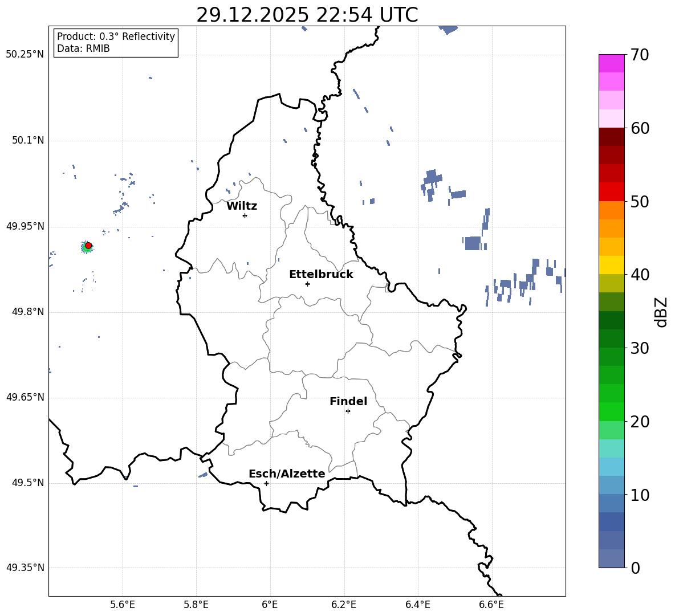Image resolution: width=675 pixels, height=616 pixels.
Task: Click the Ettelbruck cross marker
Action: click(307, 284)
